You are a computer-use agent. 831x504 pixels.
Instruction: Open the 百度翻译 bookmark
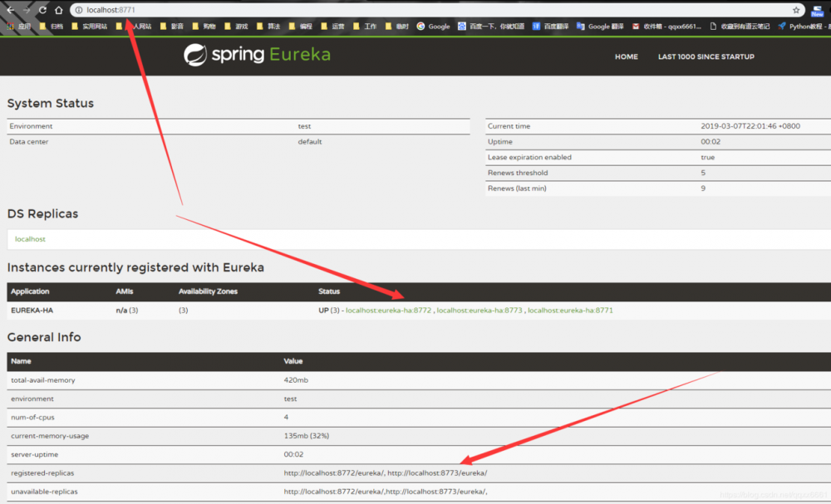point(551,26)
